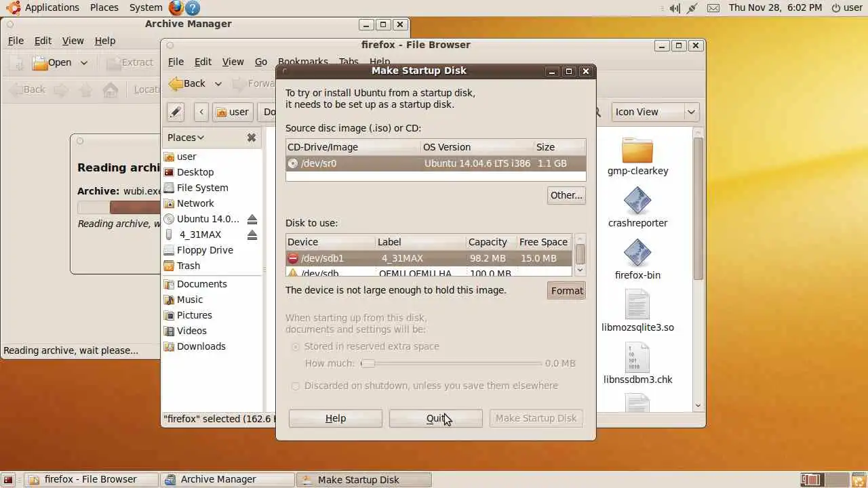Click the path bar left arrow
The image size is (868, 488).
coord(201,112)
